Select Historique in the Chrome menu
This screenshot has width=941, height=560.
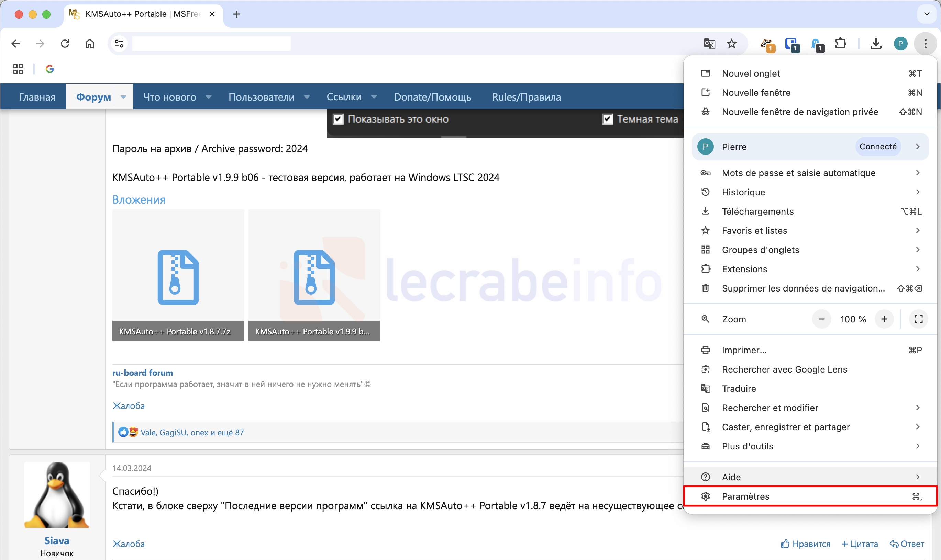[743, 192]
